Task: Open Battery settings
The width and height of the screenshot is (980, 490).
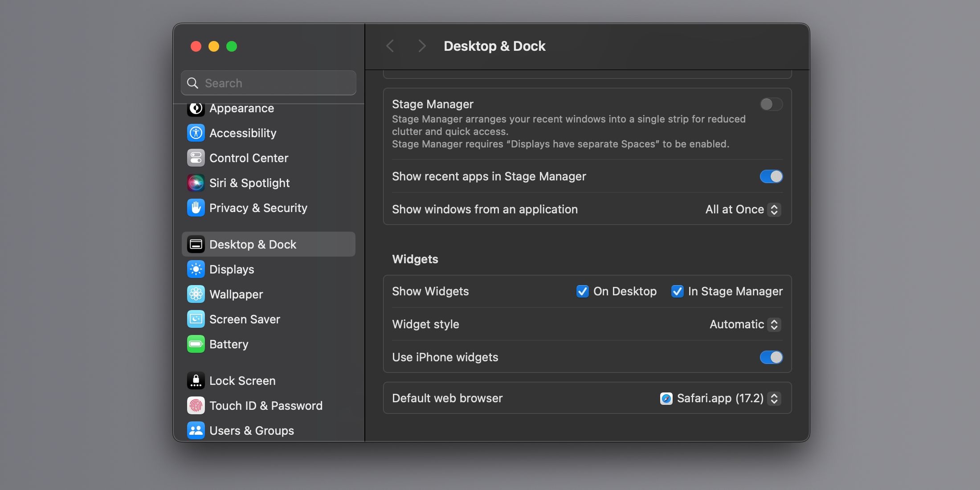Action: pos(229,344)
